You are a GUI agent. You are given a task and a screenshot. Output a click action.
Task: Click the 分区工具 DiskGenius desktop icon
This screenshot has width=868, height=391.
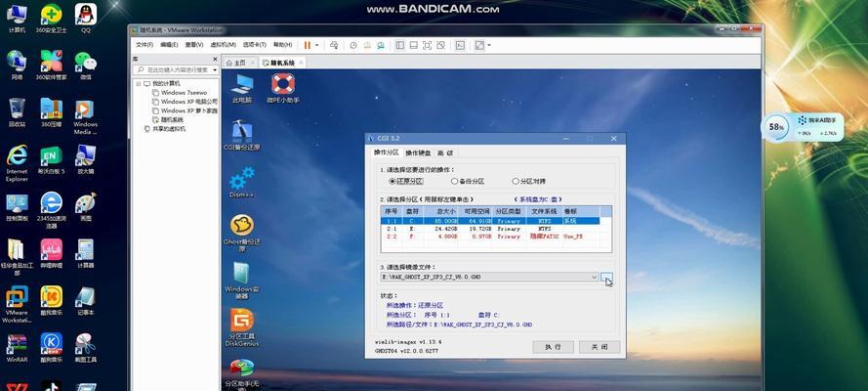pos(242,327)
